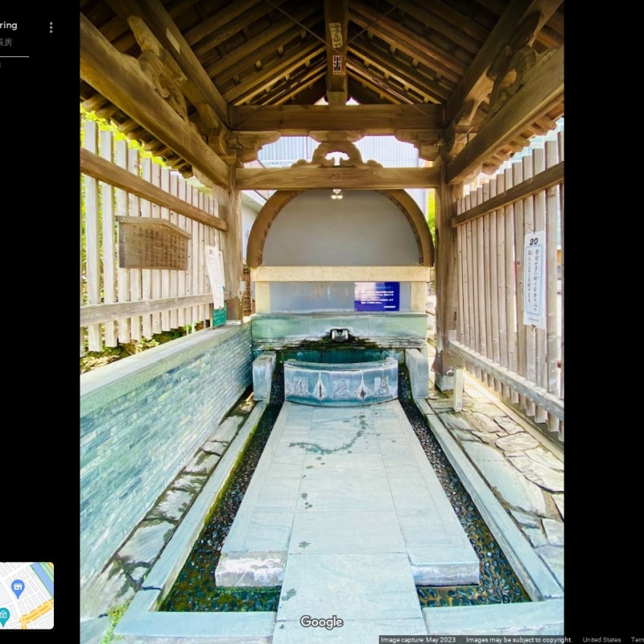Click the 'Images may be subject to copyright' notice
The height and width of the screenshot is (644, 644).
coord(518,640)
